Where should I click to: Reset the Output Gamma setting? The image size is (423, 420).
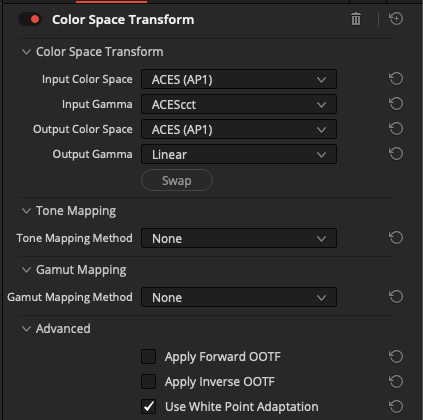396,154
